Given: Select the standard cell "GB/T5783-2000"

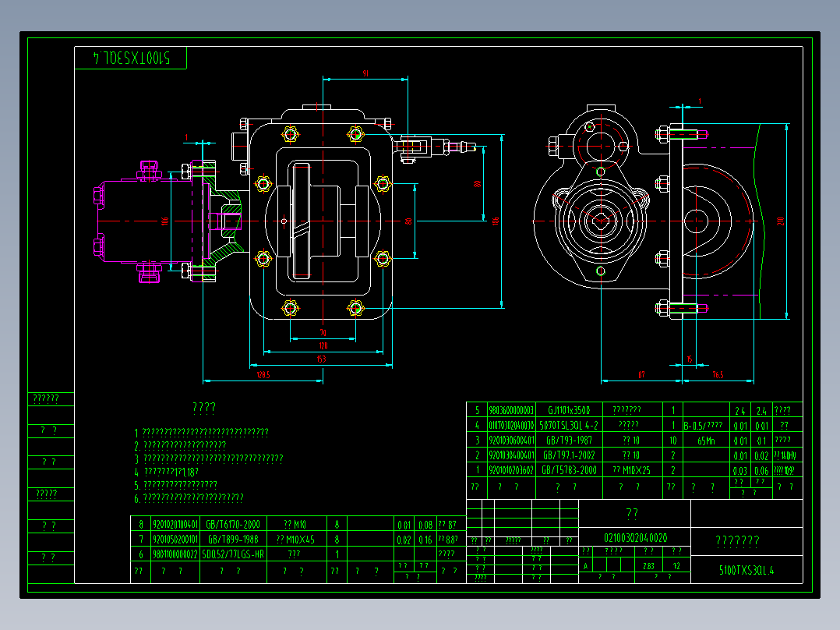Looking at the screenshot, I should (569, 470).
